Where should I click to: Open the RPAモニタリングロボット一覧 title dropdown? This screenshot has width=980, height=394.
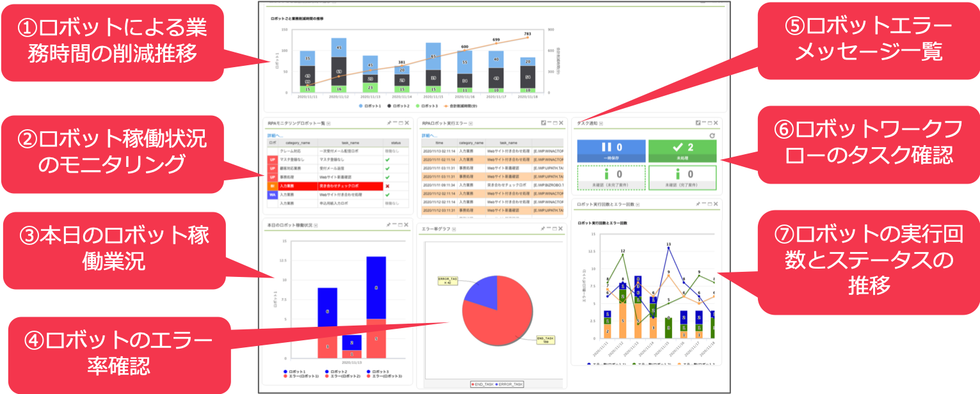(328, 123)
